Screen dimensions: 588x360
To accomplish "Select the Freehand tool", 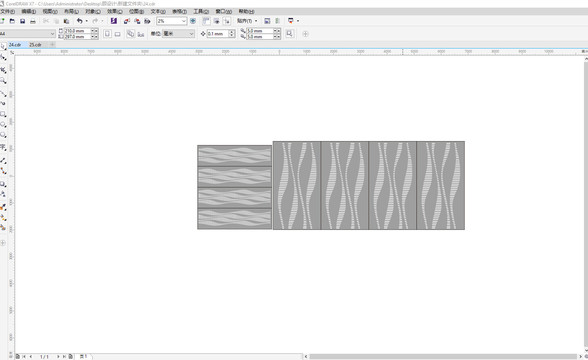I will 3,93.
